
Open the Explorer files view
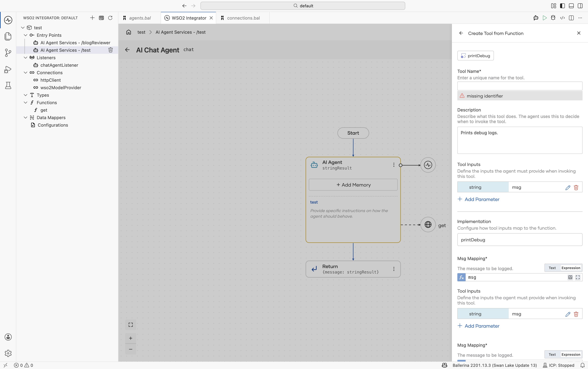coord(8,36)
